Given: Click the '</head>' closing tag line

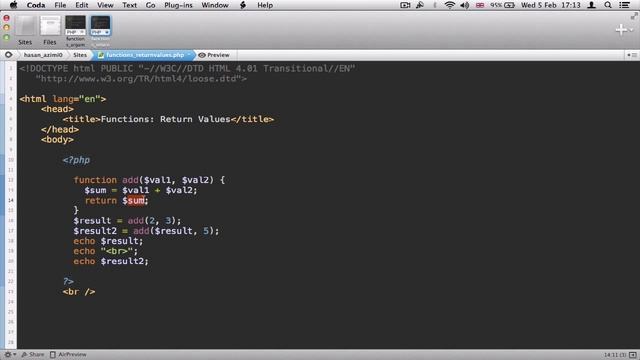Looking at the screenshot, I should pos(60,129).
